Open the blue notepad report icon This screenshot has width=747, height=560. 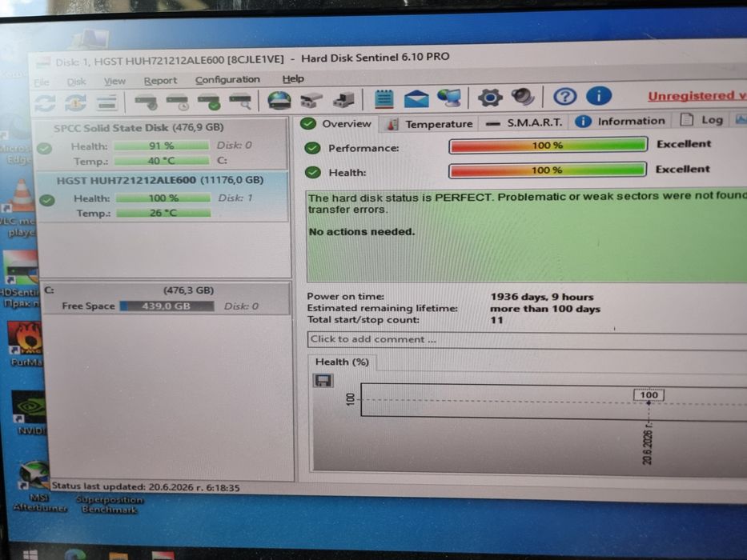(x=384, y=98)
